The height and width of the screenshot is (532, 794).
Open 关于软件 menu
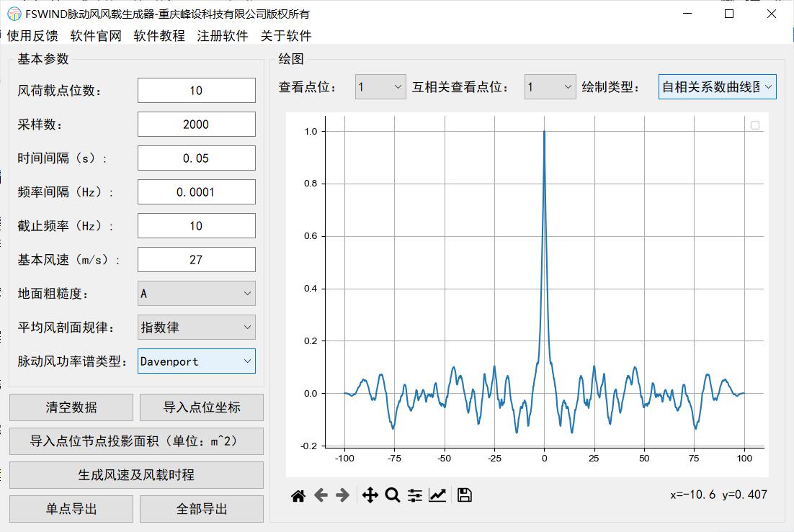(285, 36)
